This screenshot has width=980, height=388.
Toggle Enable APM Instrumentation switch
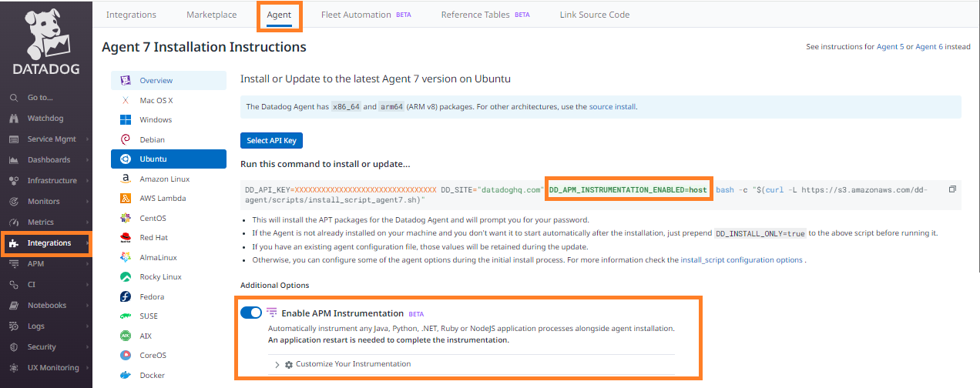251,313
